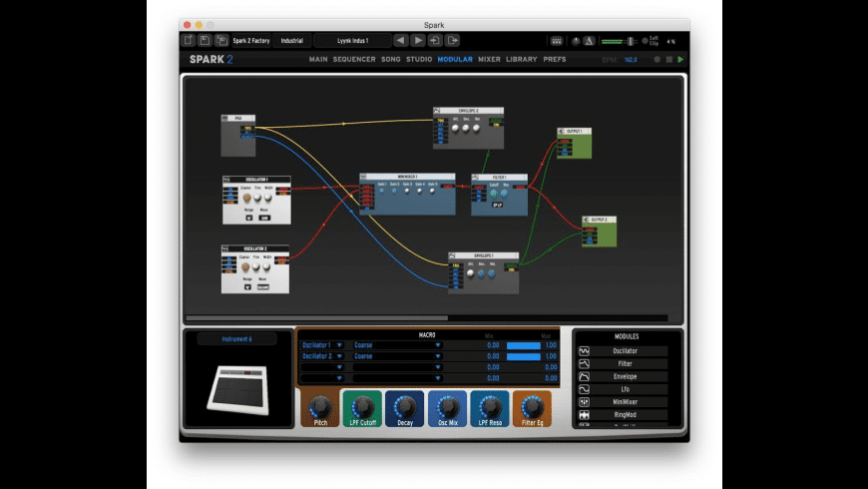Click the drum pad instrument thumbnail
Screen dimensions: 868x489
tap(239, 389)
